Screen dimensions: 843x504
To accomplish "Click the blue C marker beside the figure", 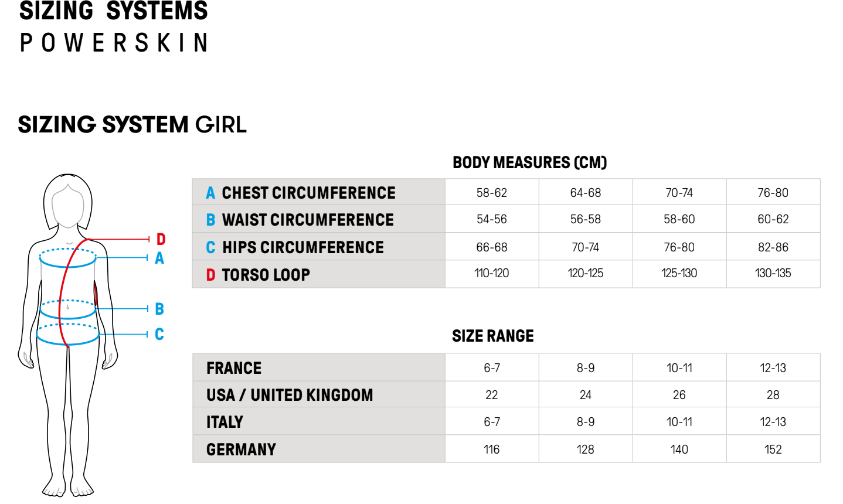I will pos(159,334).
